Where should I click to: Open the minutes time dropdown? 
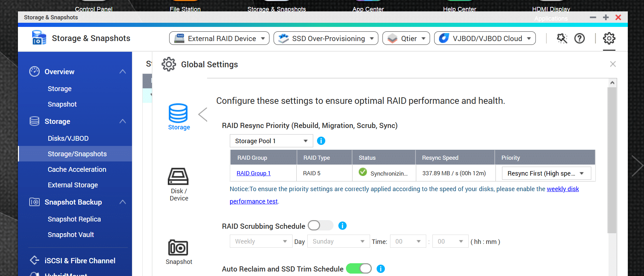pyautogui.click(x=450, y=241)
